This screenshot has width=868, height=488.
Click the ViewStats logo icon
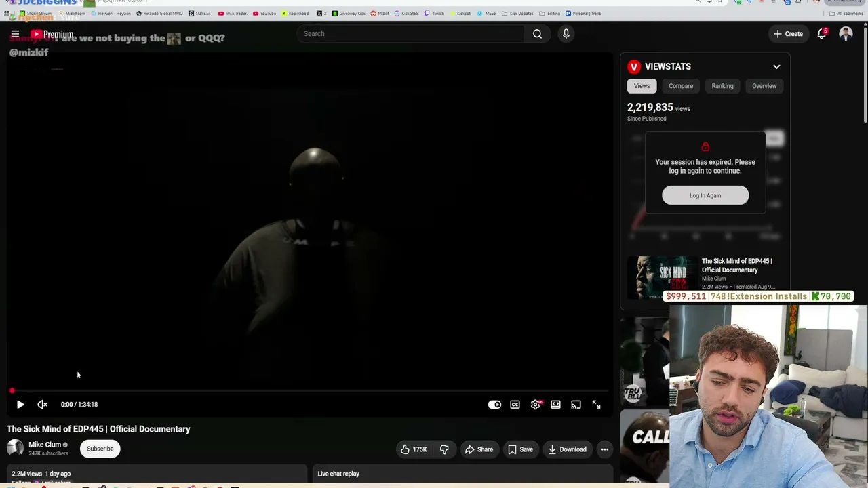click(x=634, y=66)
